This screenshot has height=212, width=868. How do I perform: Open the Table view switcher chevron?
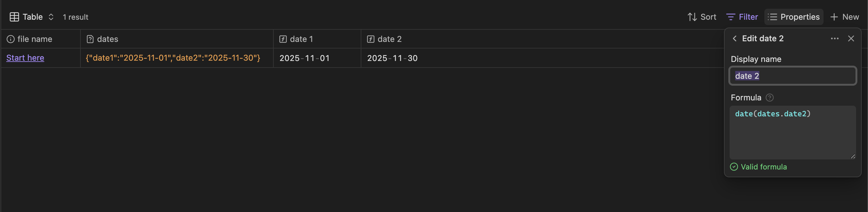click(x=51, y=17)
